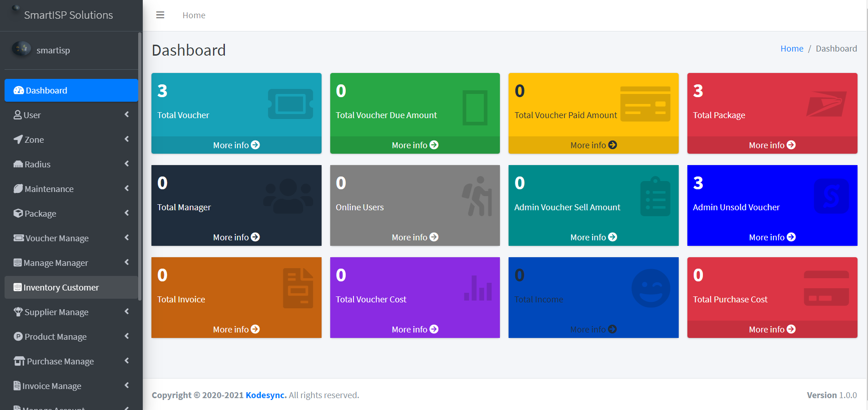This screenshot has height=410, width=868.
Task: Click More info on Total Manager card
Action: 236,237
